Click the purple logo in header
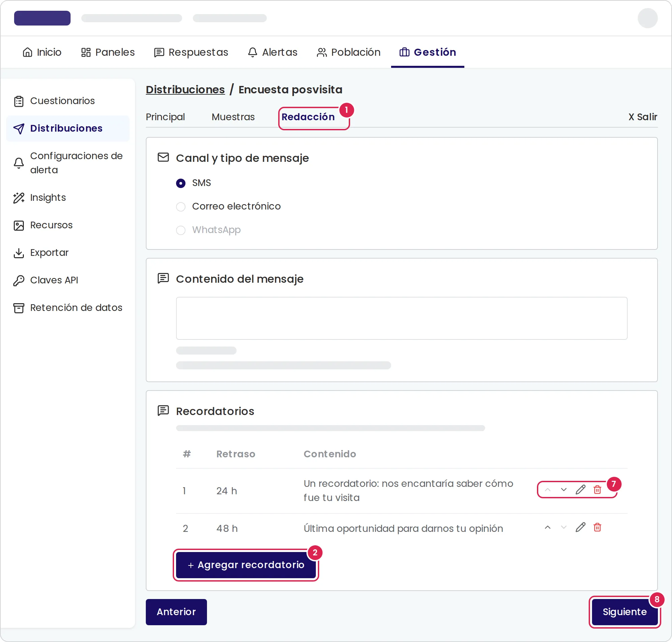This screenshot has width=672, height=642. [x=42, y=18]
